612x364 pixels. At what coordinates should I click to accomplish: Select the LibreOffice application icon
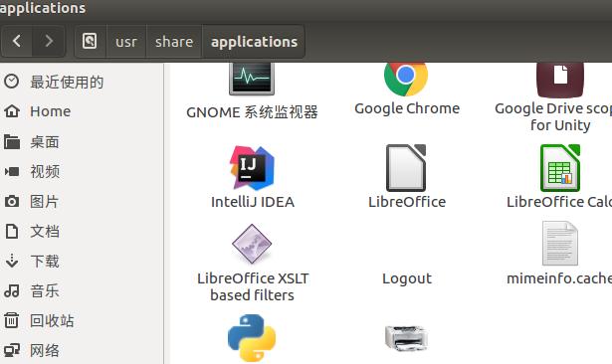click(x=406, y=168)
